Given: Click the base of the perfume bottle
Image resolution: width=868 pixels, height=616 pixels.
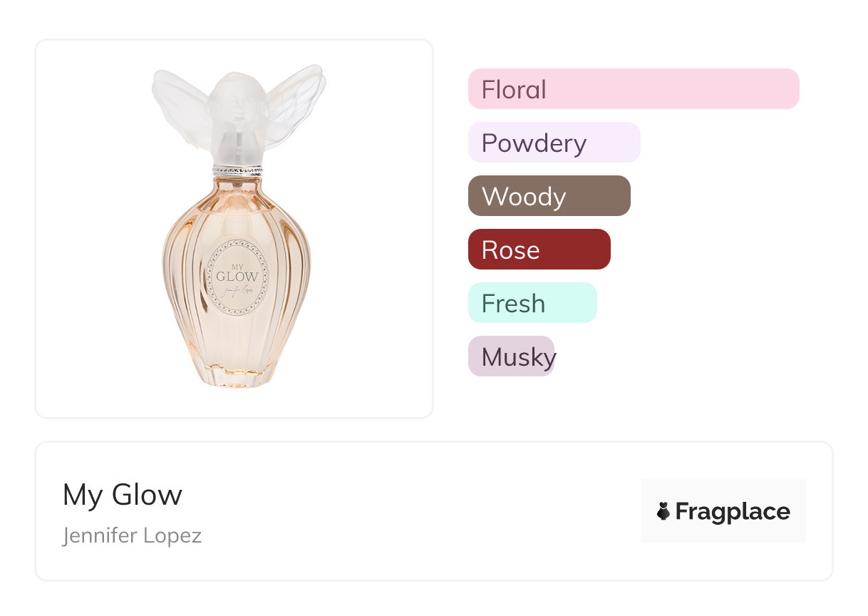Looking at the screenshot, I should click(236, 376).
